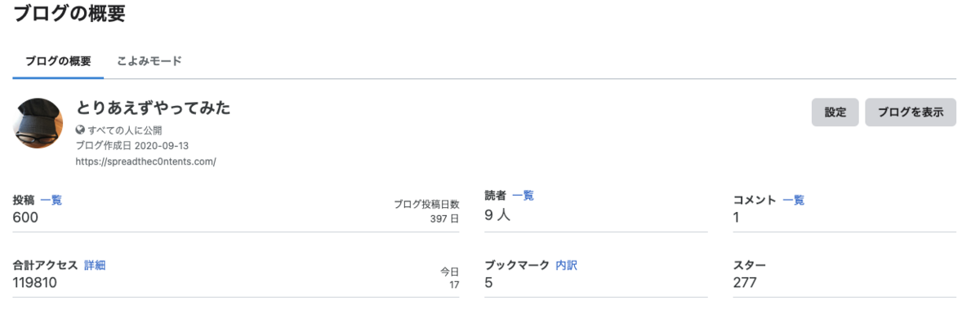Image resolution: width=980 pixels, height=318 pixels.
Task: Open the 一覧 link next to 読者
Action: pos(523,196)
